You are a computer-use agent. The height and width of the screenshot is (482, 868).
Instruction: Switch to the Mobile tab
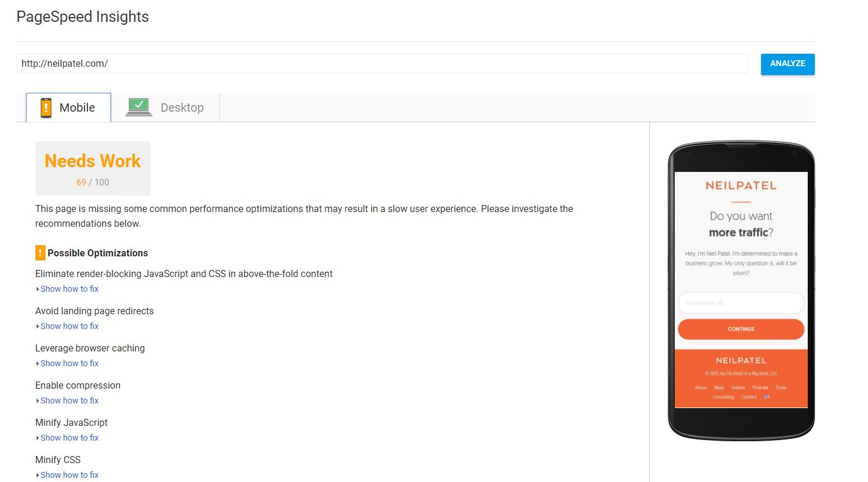tap(69, 108)
